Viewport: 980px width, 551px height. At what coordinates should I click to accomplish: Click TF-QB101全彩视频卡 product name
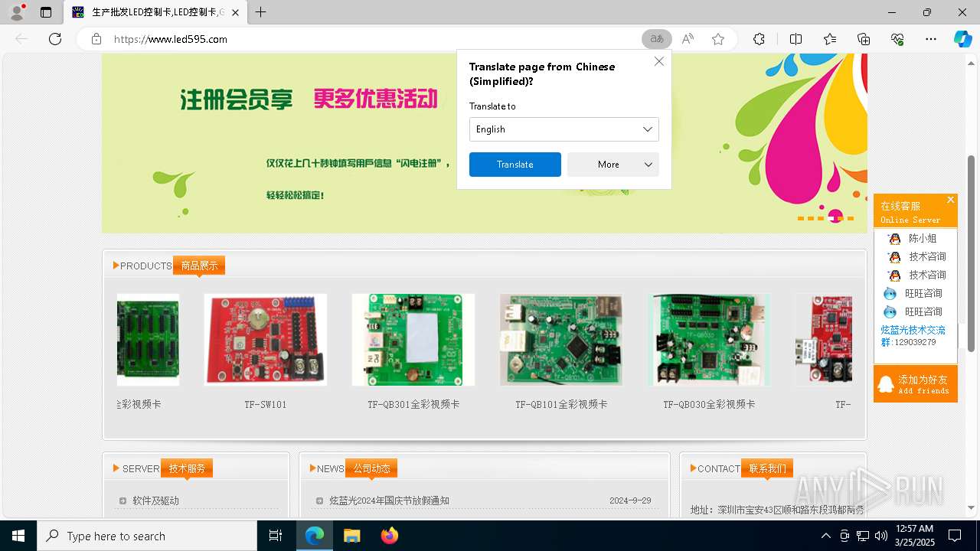point(561,404)
